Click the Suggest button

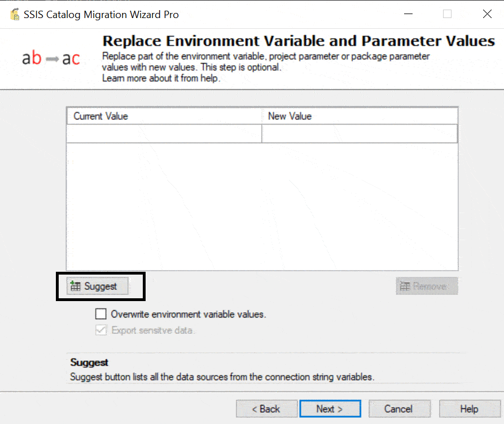pos(98,286)
